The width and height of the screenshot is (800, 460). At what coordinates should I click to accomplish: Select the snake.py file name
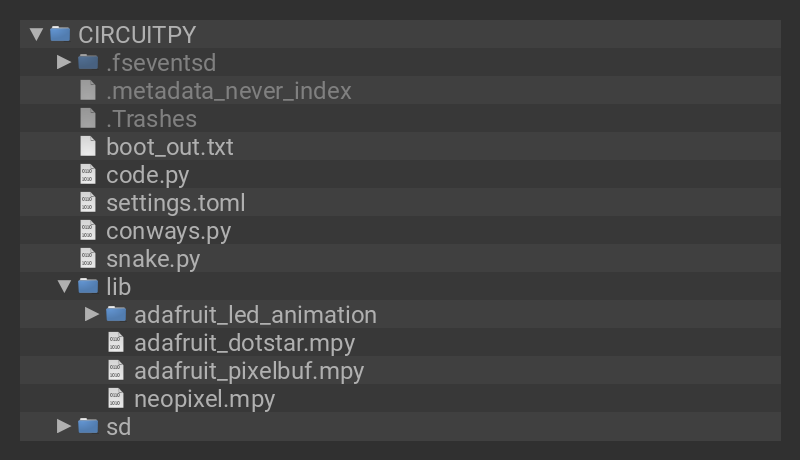[153, 259]
